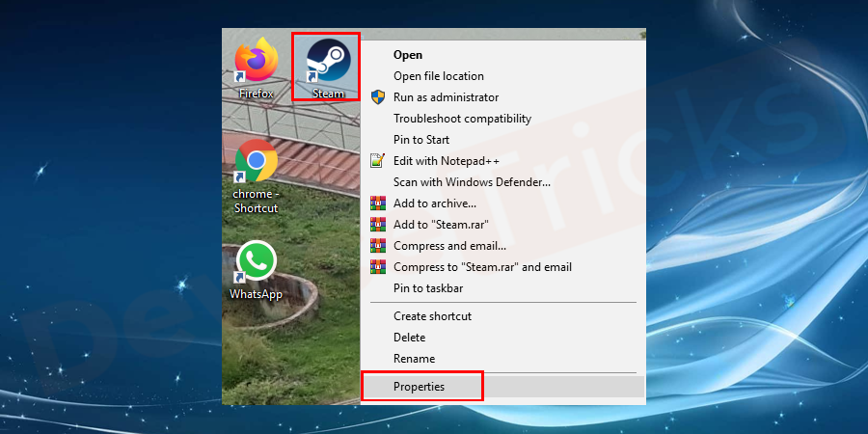This screenshot has width=868, height=434.
Task: Select the chrome - Shortcut desktop icon
Action: (x=256, y=161)
